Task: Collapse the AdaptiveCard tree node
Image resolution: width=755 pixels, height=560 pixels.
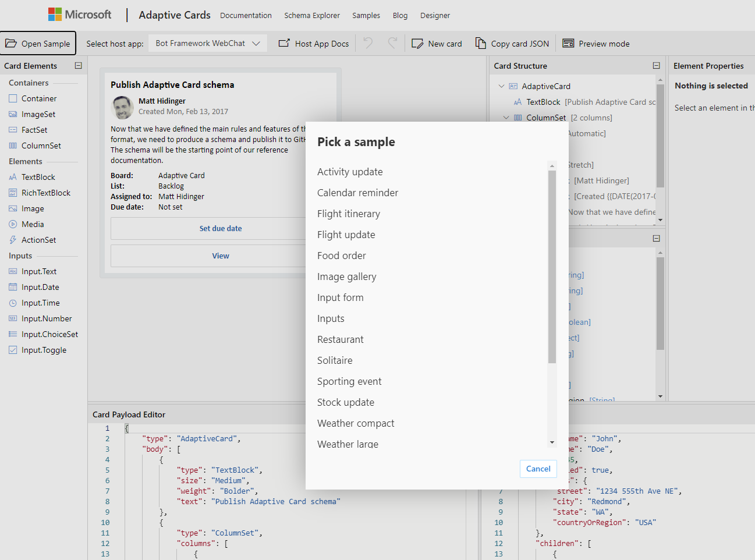Action: click(501, 86)
